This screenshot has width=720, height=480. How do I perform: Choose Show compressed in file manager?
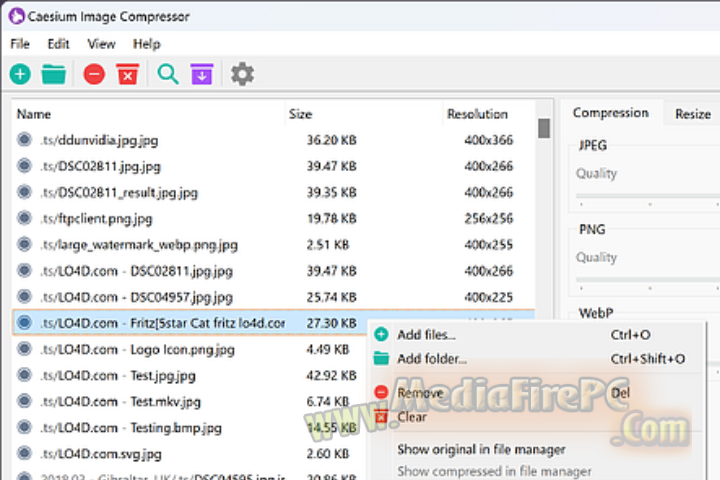pyautogui.click(x=537, y=471)
